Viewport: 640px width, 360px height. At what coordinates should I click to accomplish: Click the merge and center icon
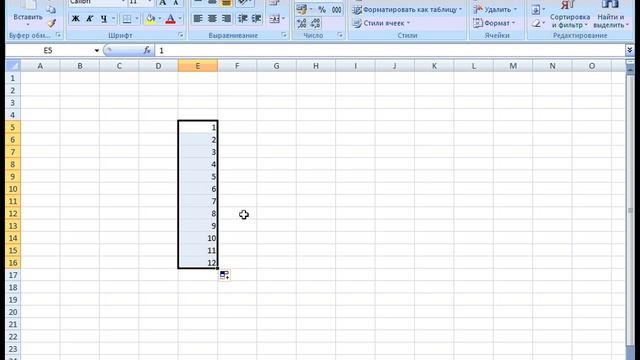tap(274, 19)
